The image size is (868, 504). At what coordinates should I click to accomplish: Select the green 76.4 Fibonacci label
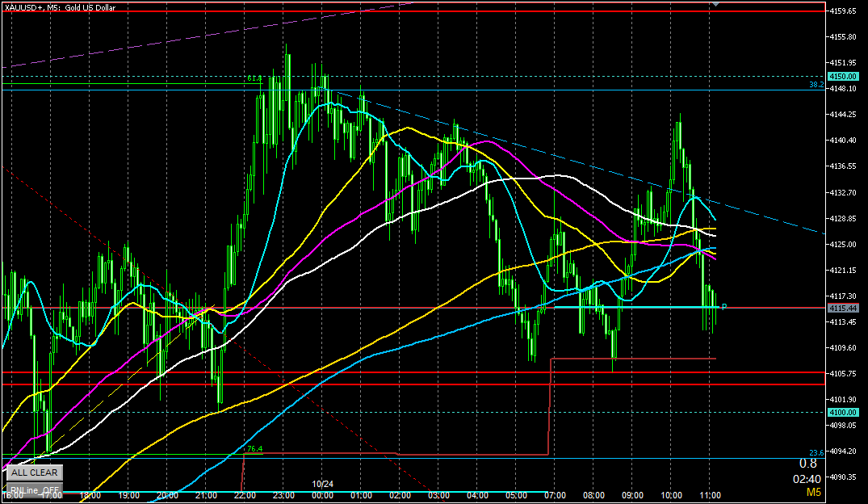254,449
